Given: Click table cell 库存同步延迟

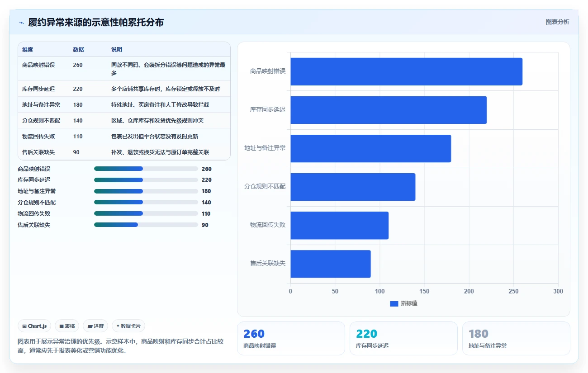Looking at the screenshot, I should pyautogui.click(x=38, y=89).
